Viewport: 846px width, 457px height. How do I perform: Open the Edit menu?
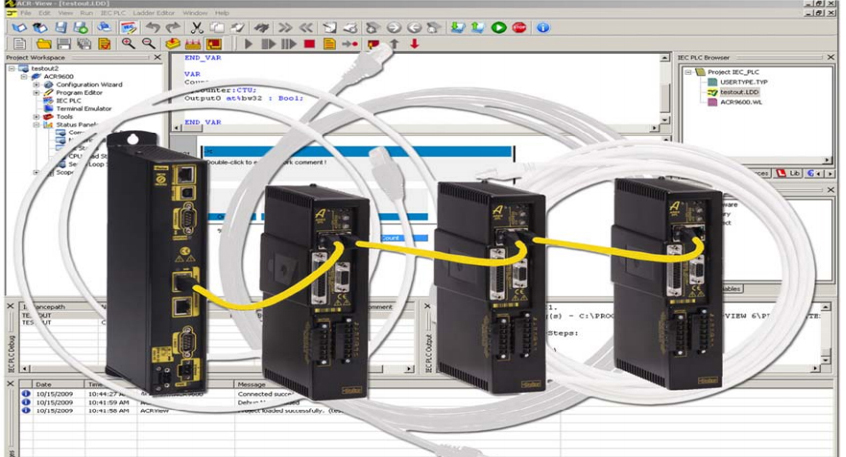point(45,12)
